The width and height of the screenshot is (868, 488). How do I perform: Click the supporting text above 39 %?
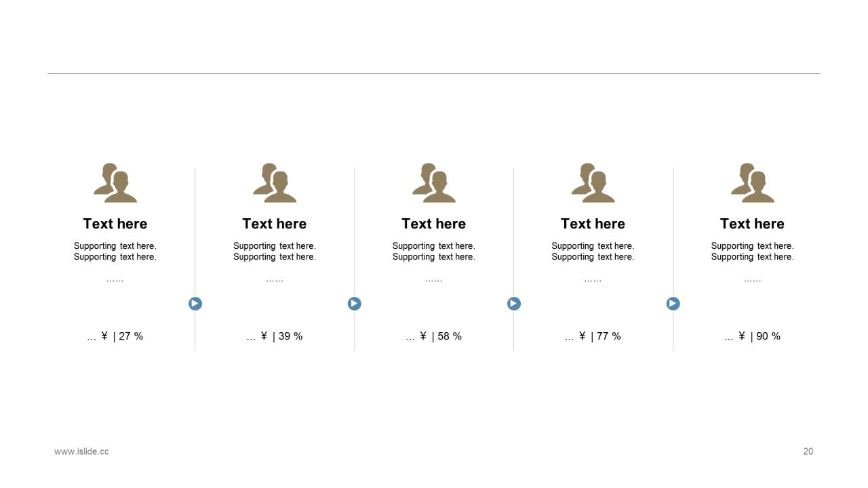275,251
